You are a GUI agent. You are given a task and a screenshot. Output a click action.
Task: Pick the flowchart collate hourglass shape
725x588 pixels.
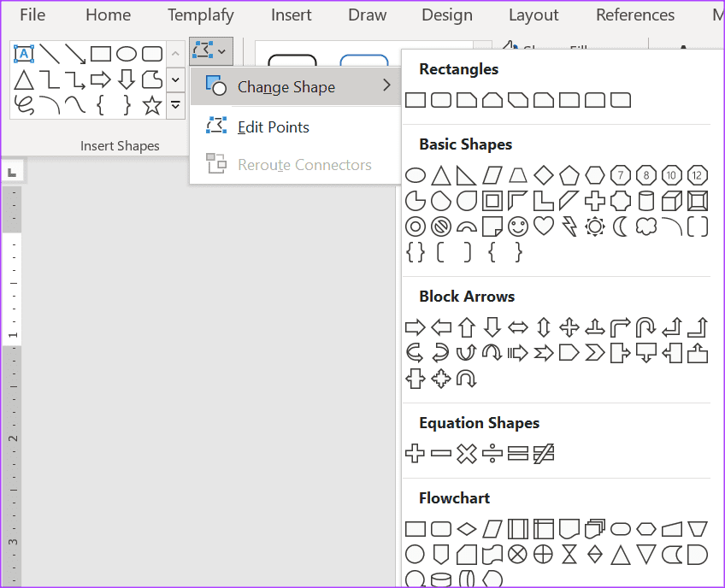(569, 555)
